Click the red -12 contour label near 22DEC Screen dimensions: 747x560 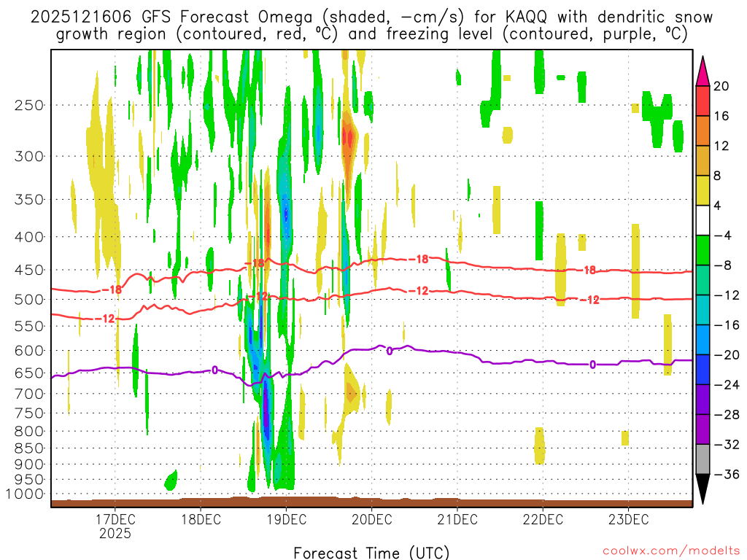[x=589, y=300]
